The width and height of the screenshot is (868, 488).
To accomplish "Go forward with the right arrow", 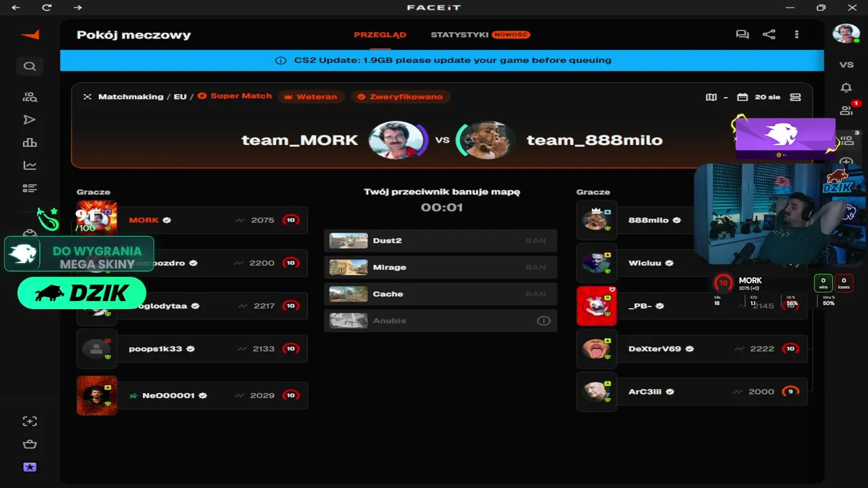I will (x=78, y=7).
